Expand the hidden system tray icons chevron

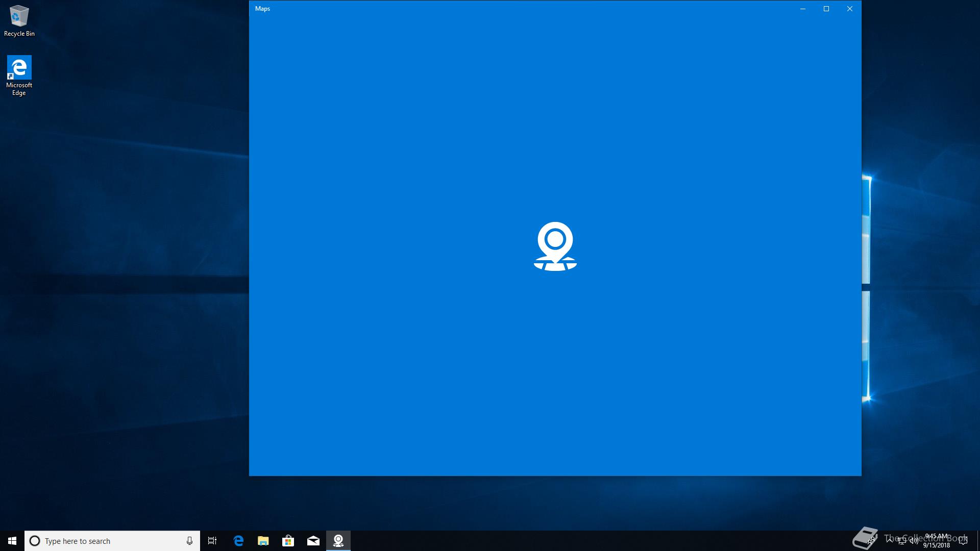tap(890, 541)
